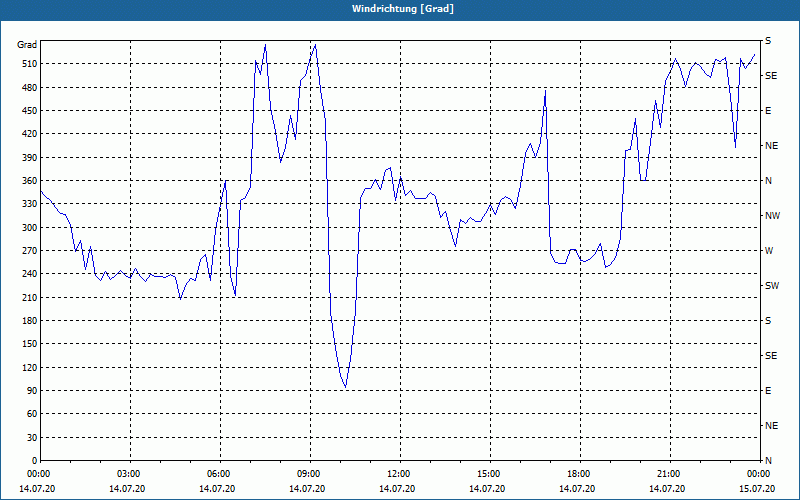800x500 pixels.
Task: Click the 180 degree axis label
Action: 28,320
